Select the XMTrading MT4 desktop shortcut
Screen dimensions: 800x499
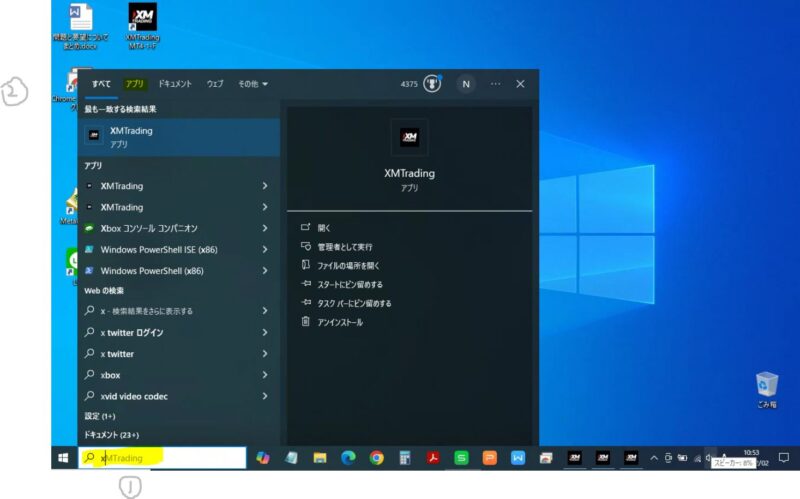tap(142, 27)
